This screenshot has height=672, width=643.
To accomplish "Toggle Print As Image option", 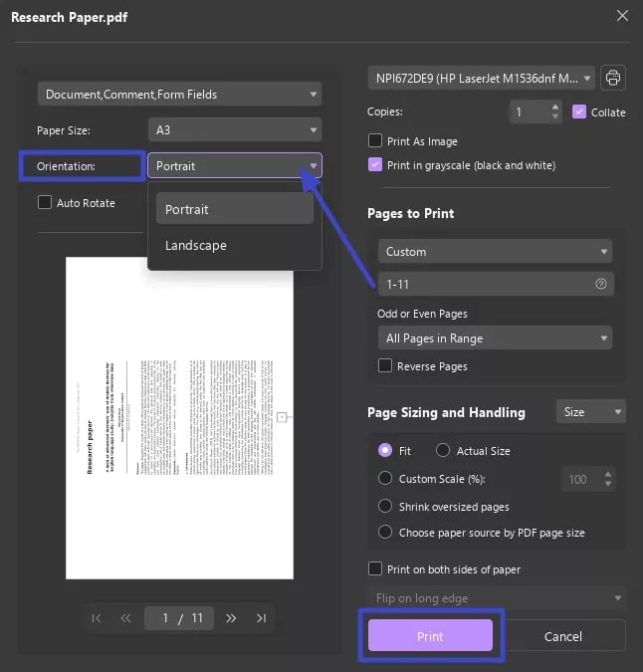I will point(375,141).
